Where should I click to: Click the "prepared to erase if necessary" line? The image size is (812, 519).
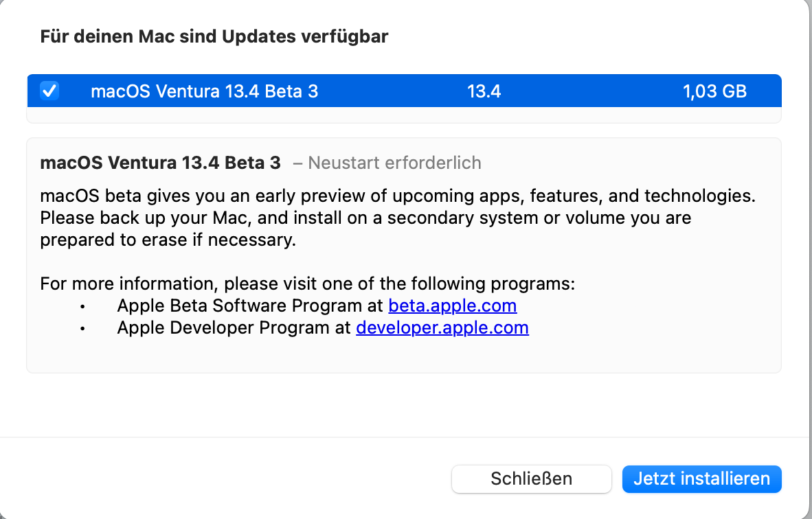(x=168, y=240)
